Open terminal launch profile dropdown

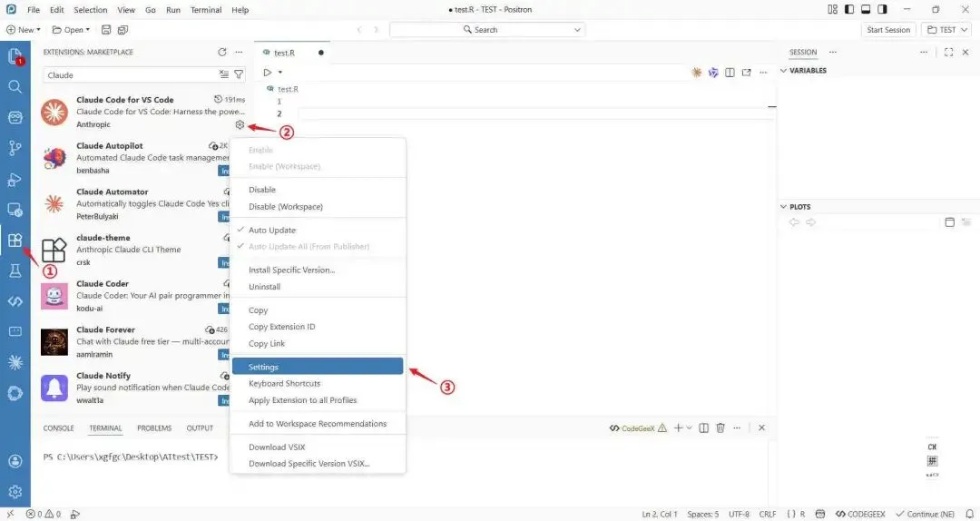tap(690, 428)
